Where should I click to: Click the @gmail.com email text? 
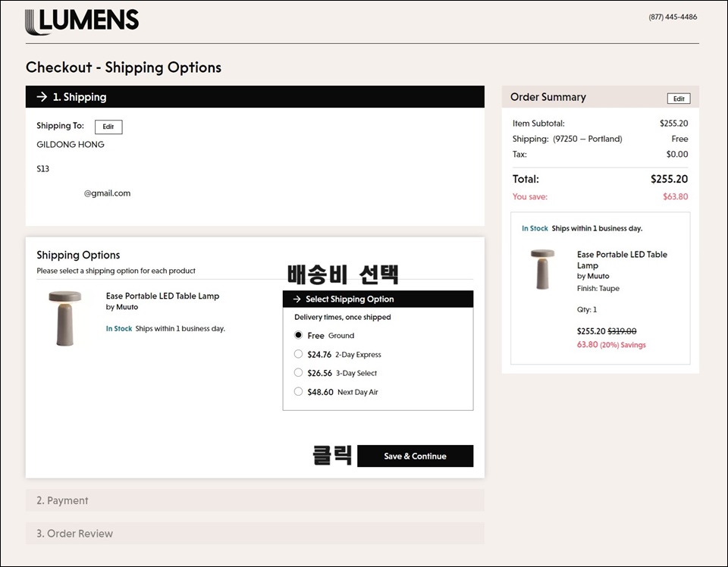(107, 193)
